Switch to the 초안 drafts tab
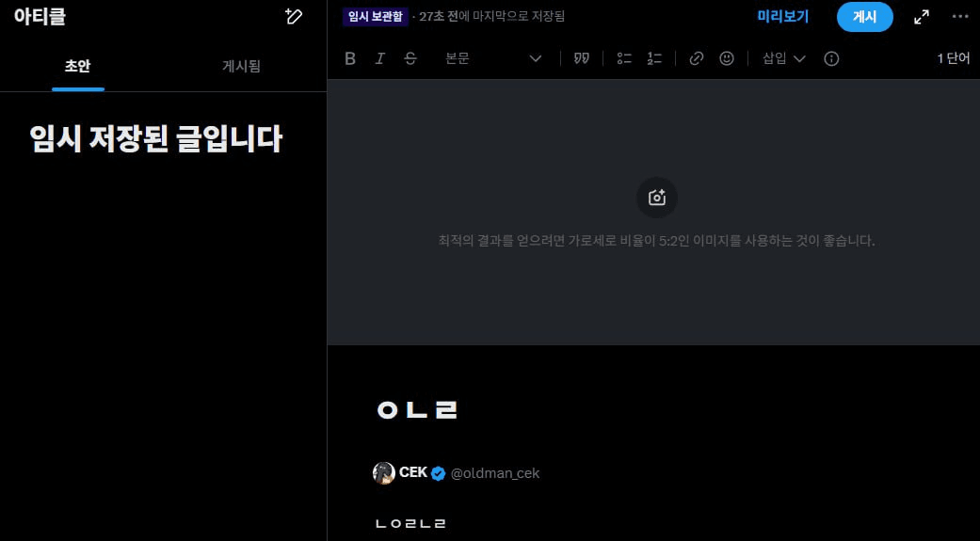The height and width of the screenshot is (541, 980). (77, 66)
